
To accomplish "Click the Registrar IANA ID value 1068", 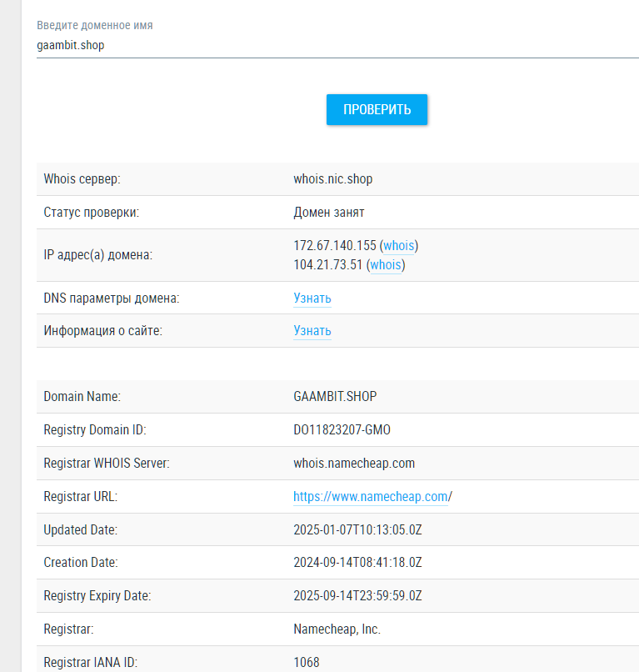I will (307, 662).
